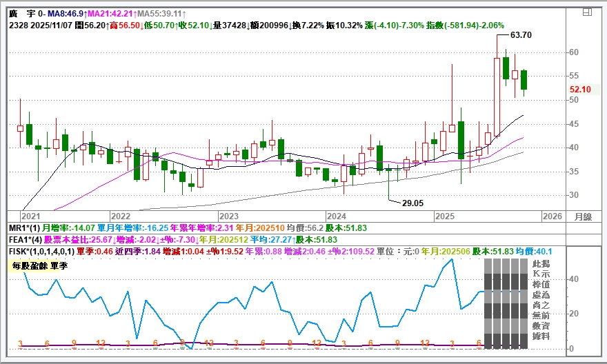Image resolution: width=607 pixels, height=364 pixels.
Task: Click the 每股盈餘 單季 label
Action: (x=35, y=265)
